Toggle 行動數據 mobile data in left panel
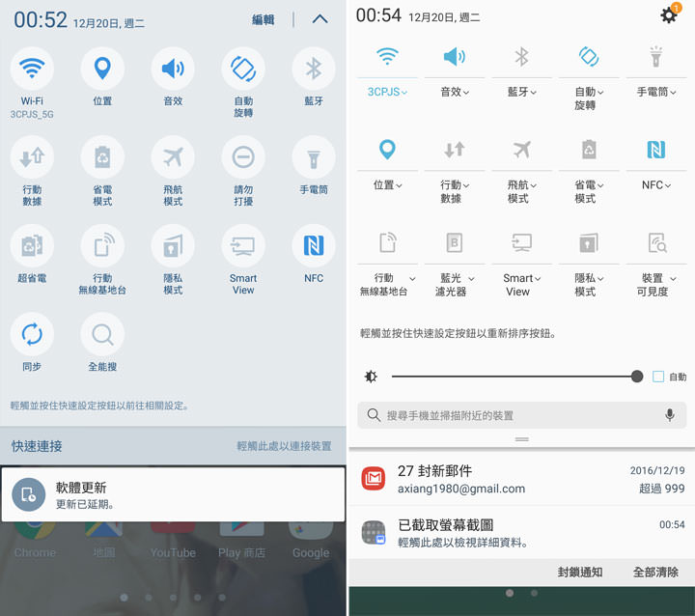The width and height of the screenshot is (695, 616). coord(32,157)
